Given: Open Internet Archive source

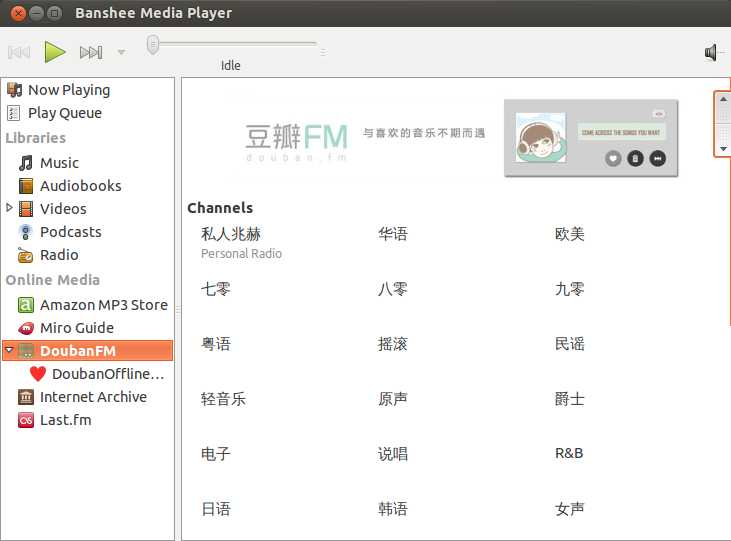Looking at the screenshot, I should tap(93, 397).
